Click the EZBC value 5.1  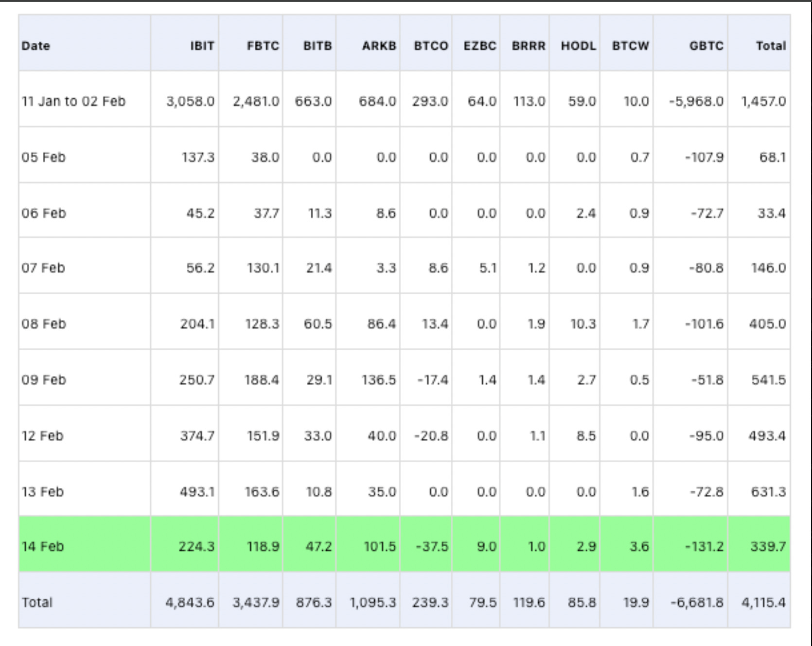tap(488, 268)
